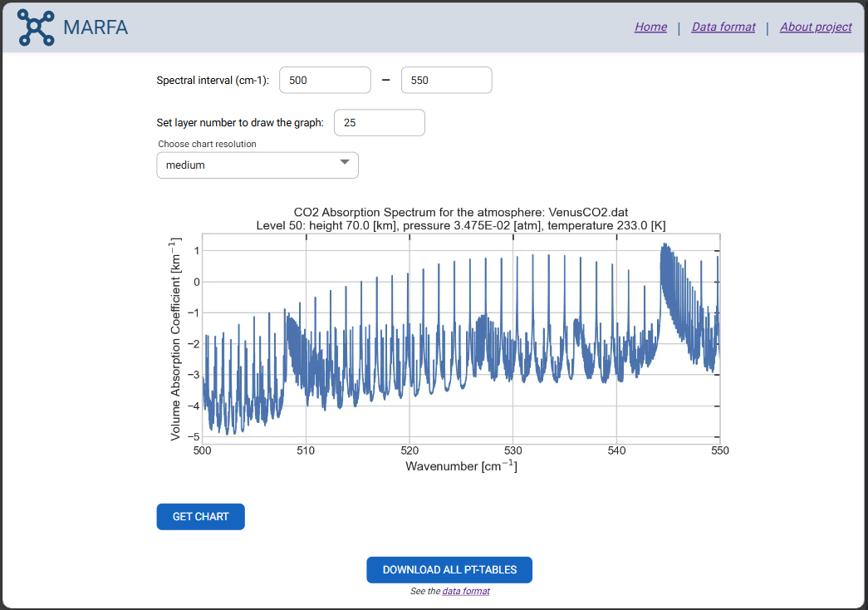Focus the spectral interval end field showing 550
868x610 pixels.
pyautogui.click(x=446, y=81)
